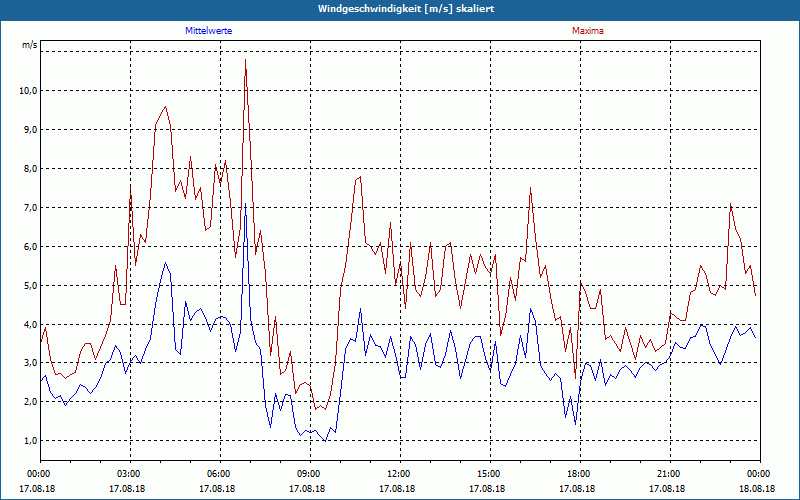The height and width of the screenshot is (500, 800).
Task: Click the 10,0 y-axis value
Action: pos(27,91)
